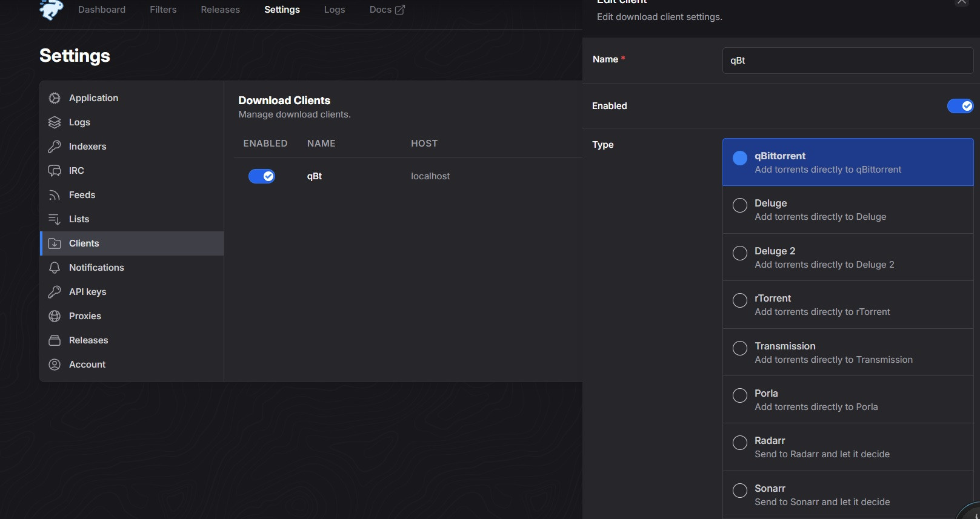Click the Name input field containing qBt
This screenshot has width=980, height=519.
pyautogui.click(x=848, y=61)
